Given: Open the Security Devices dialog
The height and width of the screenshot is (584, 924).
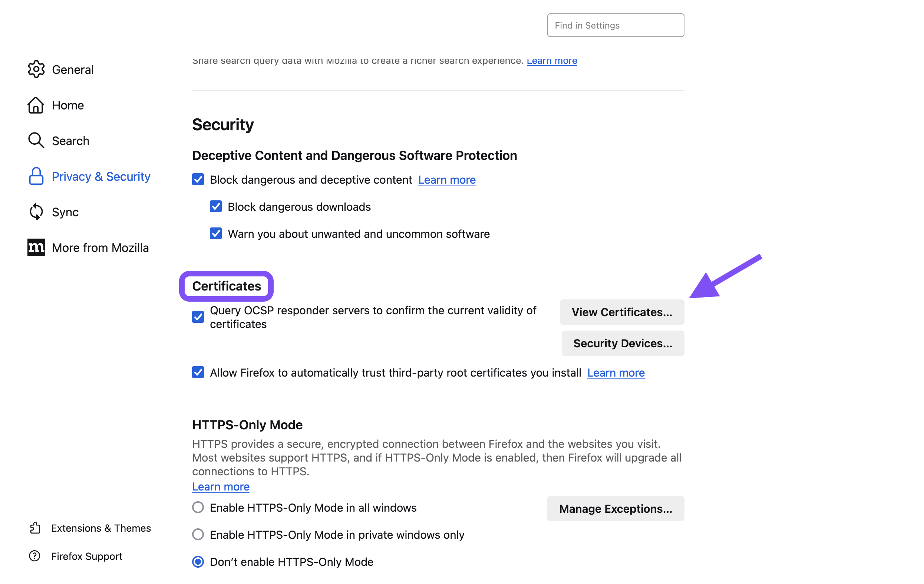Looking at the screenshot, I should coord(623,343).
